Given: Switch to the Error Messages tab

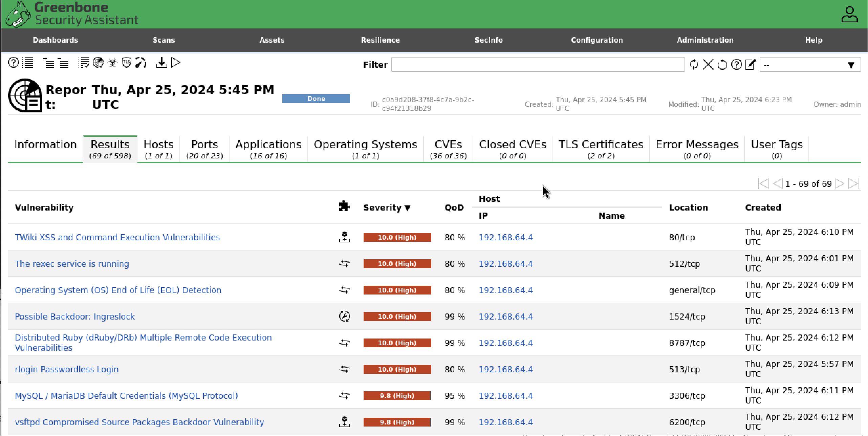Looking at the screenshot, I should [697, 149].
